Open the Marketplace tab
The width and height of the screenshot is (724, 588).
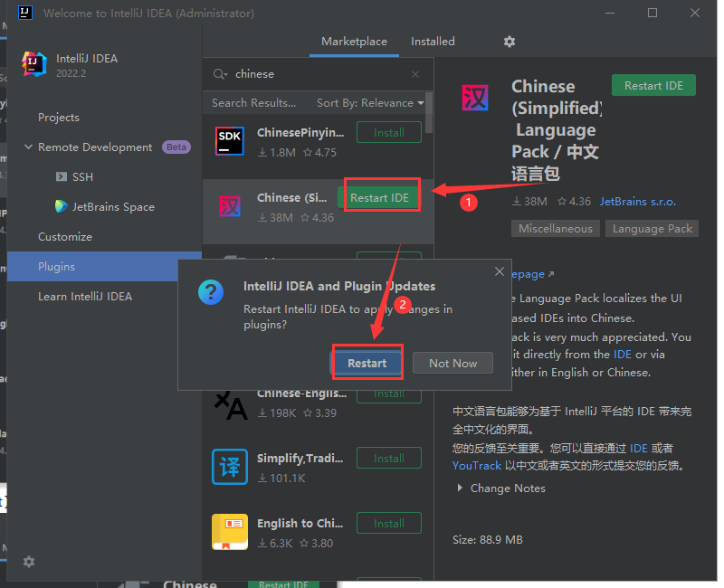354,42
